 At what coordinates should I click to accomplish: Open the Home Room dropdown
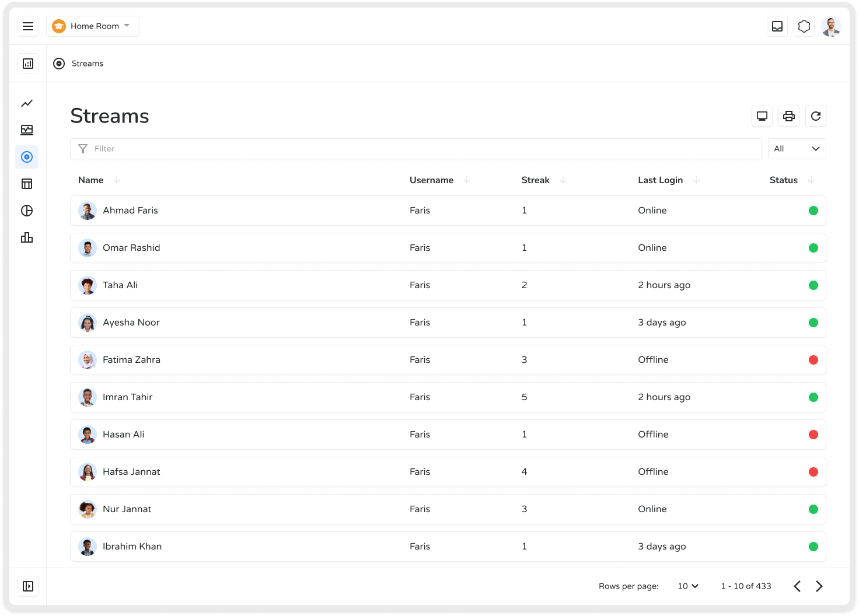tap(92, 26)
